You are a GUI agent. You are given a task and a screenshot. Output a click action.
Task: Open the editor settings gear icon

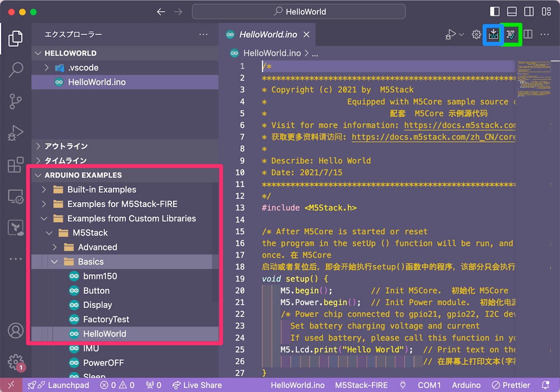tap(476, 34)
